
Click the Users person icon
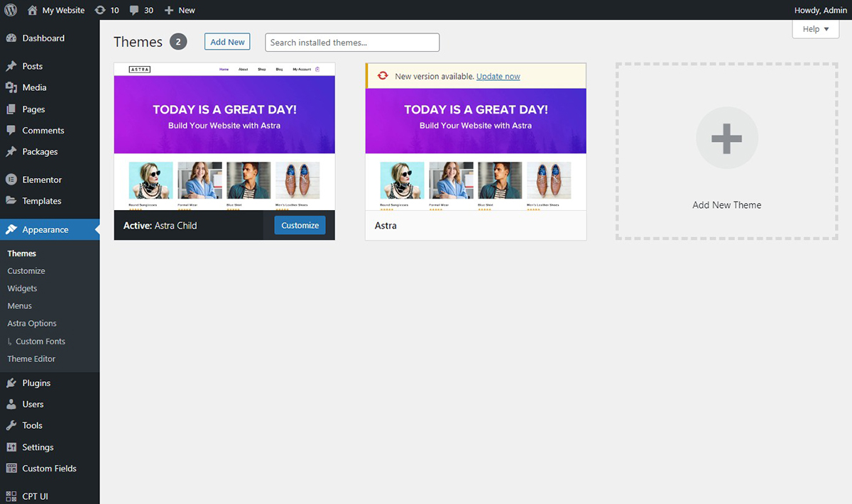(11, 404)
